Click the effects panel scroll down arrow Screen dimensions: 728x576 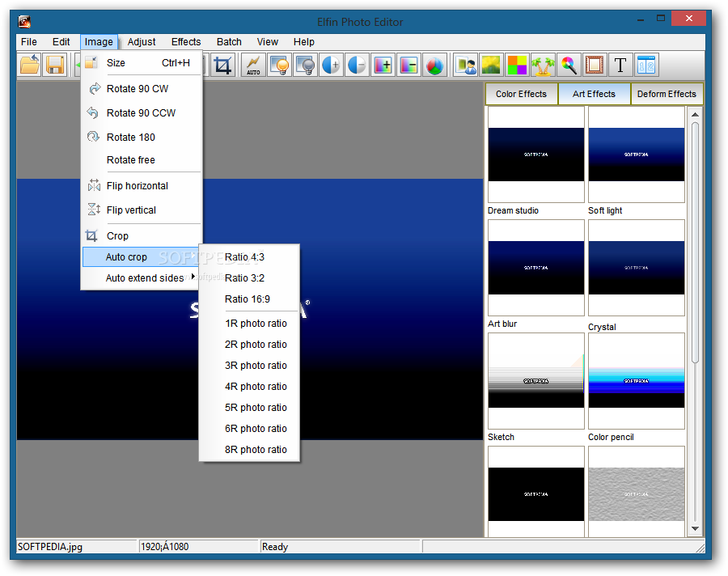pyautogui.click(x=695, y=528)
